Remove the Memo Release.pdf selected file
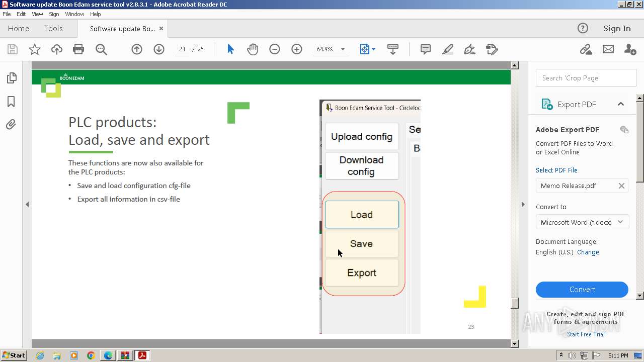 (621, 186)
